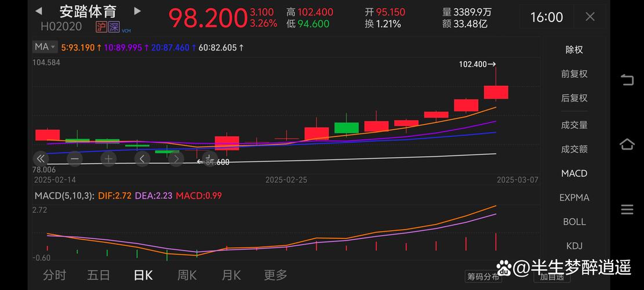Screen dimensions: 644x290
Task: Tap the 加自选 add to watchlist button
Action: pyautogui.click(x=552, y=277)
